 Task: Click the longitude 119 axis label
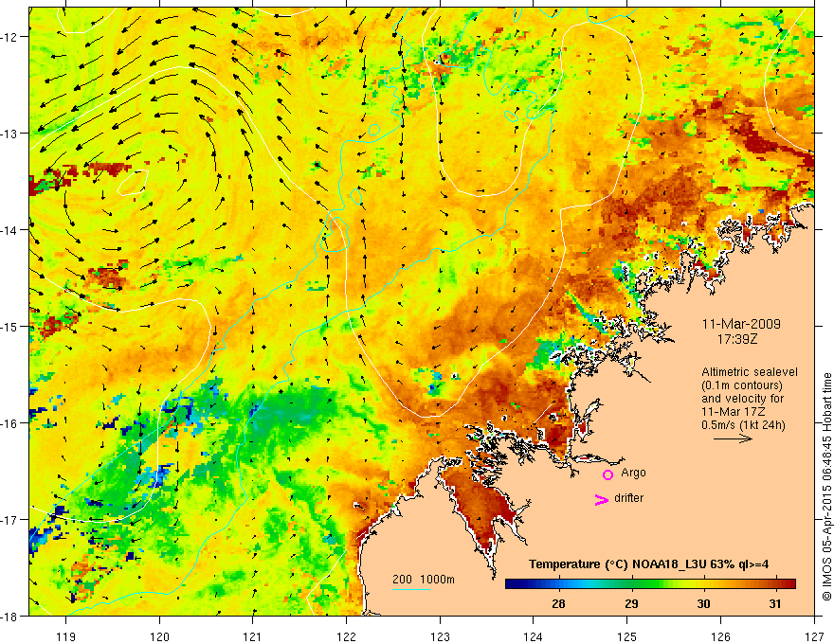[x=65, y=636]
